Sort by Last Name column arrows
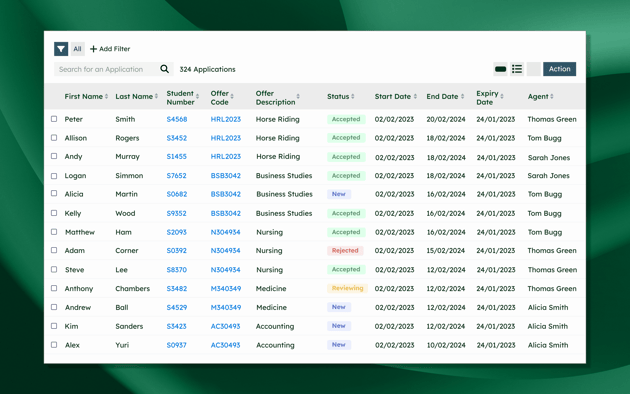 pyautogui.click(x=156, y=96)
